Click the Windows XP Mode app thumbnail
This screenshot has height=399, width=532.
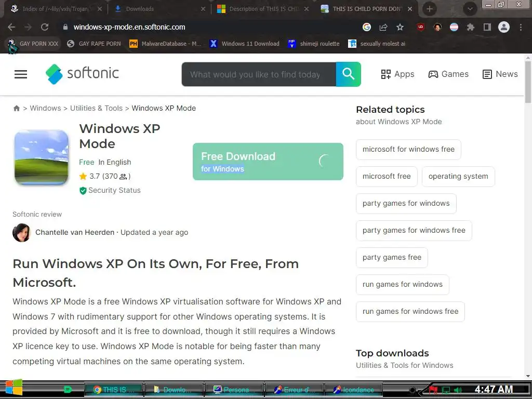point(42,157)
